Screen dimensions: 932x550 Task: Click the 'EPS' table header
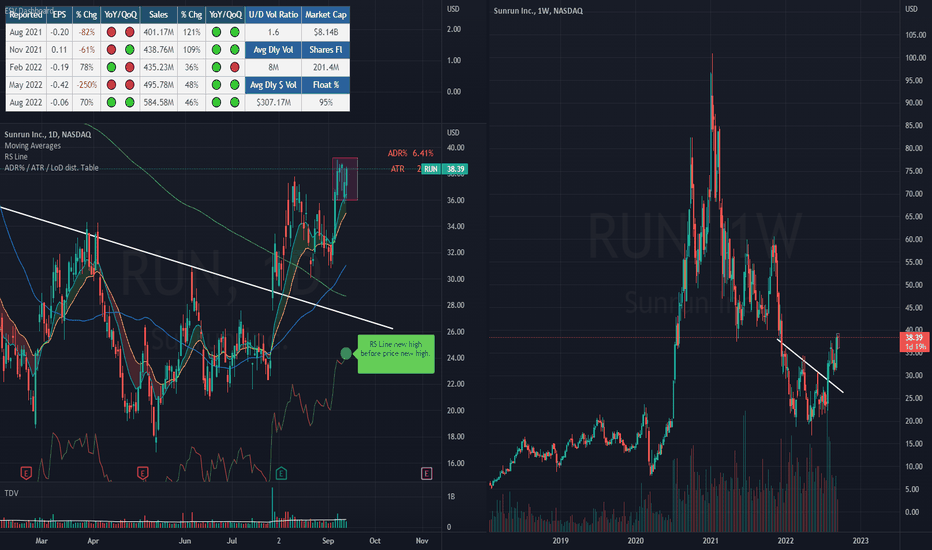click(59, 14)
